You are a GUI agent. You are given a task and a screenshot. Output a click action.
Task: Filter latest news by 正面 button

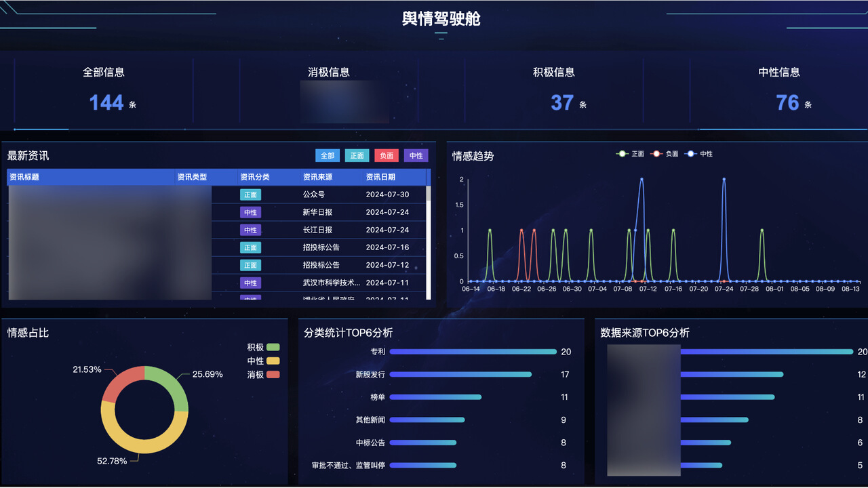point(357,156)
